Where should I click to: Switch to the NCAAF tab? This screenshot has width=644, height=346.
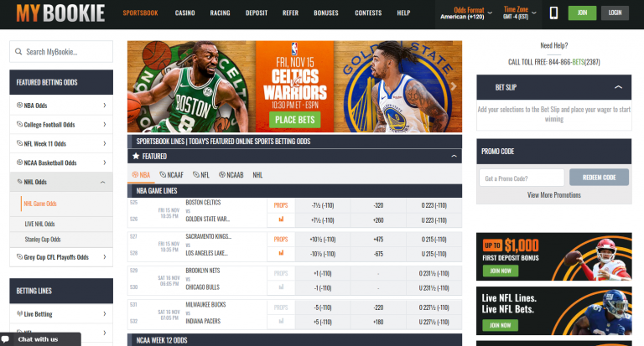pyautogui.click(x=171, y=175)
